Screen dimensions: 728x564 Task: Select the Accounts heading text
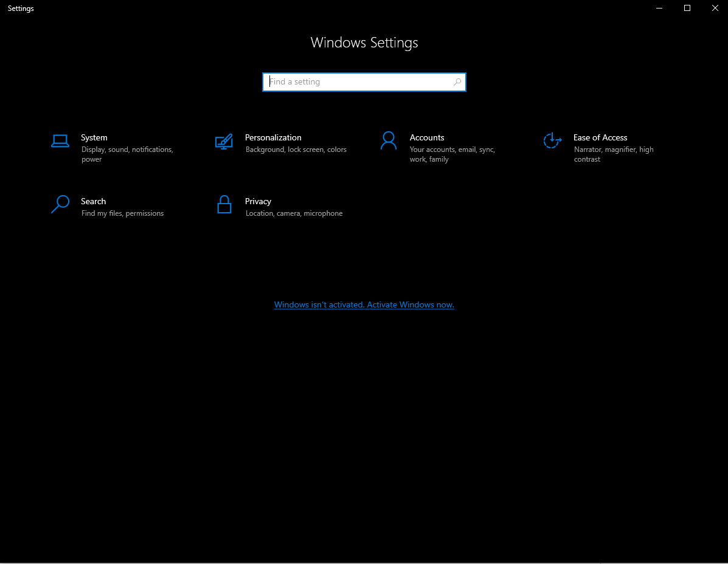[x=427, y=138]
